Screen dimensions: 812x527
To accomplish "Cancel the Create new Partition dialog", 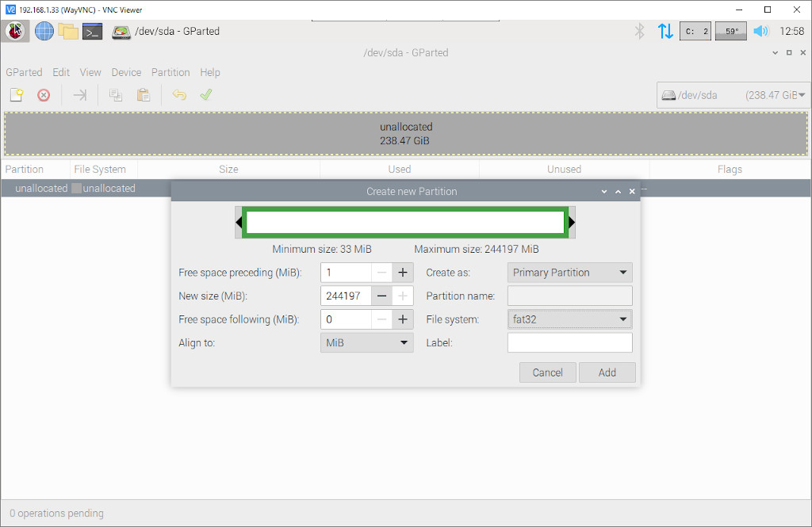I will pyautogui.click(x=547, y=372).
